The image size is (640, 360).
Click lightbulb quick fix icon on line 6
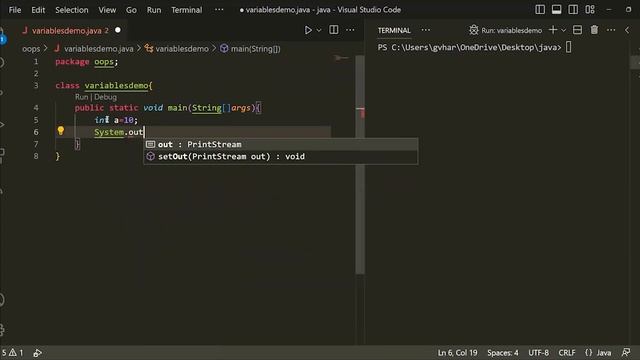point(60,131)
